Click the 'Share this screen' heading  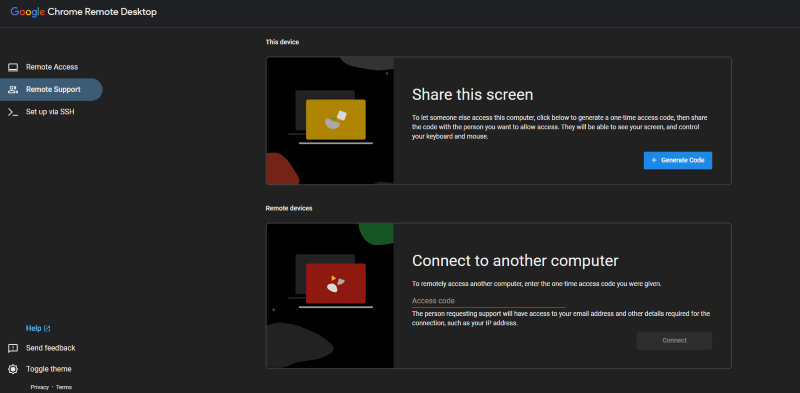pos(472,94)
